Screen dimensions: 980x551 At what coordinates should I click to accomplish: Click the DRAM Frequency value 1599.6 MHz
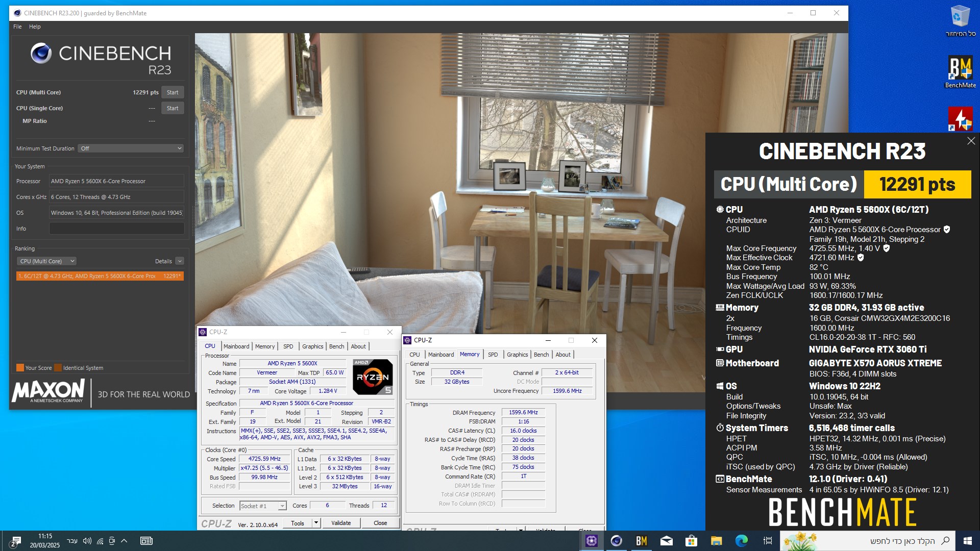coord(523,412)
